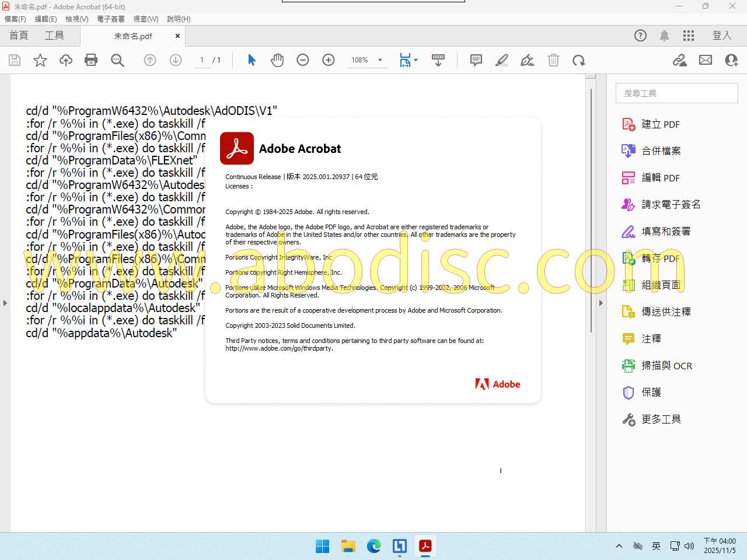Click the Zoom out minus icon

(302, 60)
